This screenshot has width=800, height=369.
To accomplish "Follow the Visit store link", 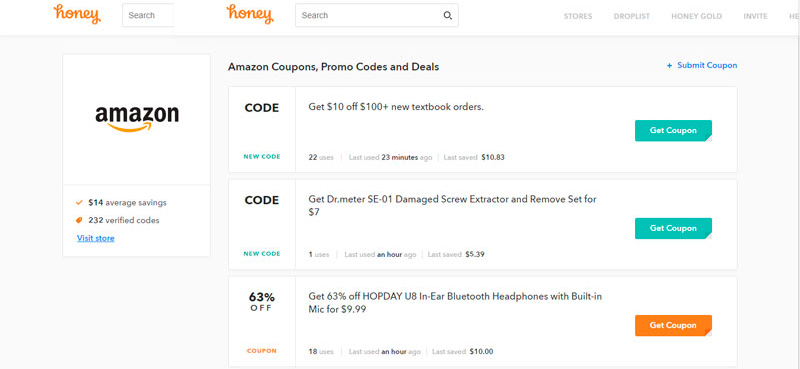I will 95,238.
